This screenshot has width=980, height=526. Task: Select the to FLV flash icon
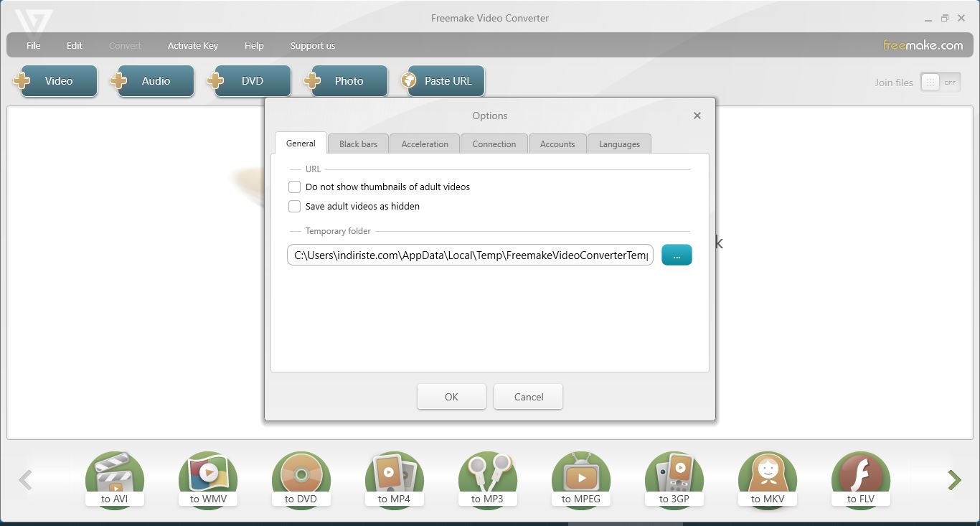click(861, 480)
